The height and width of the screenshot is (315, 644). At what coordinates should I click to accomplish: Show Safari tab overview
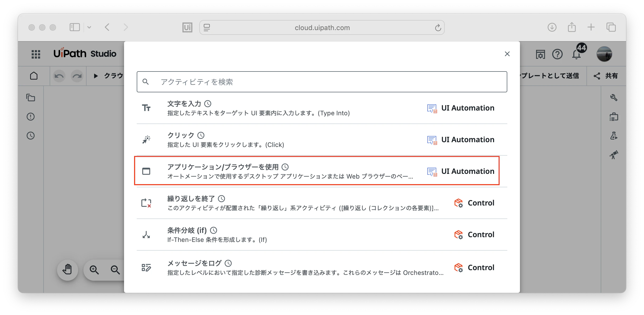click(611, 27)
